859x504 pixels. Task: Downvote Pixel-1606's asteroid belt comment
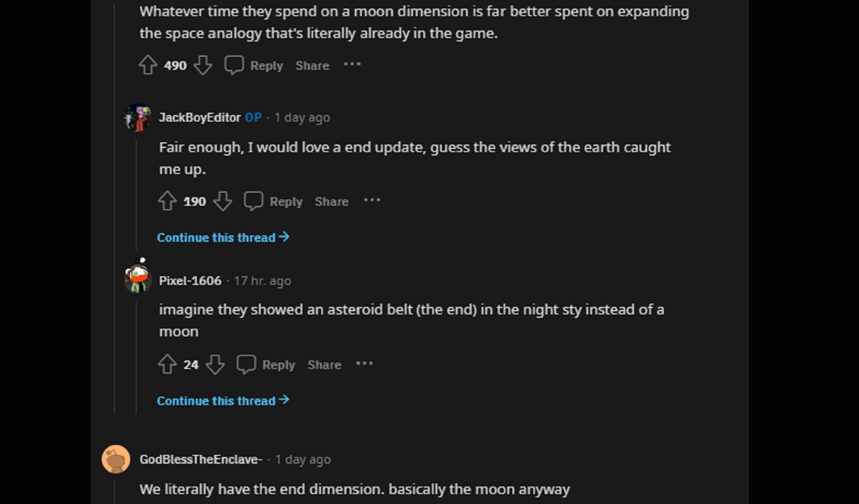pos(215,364)
